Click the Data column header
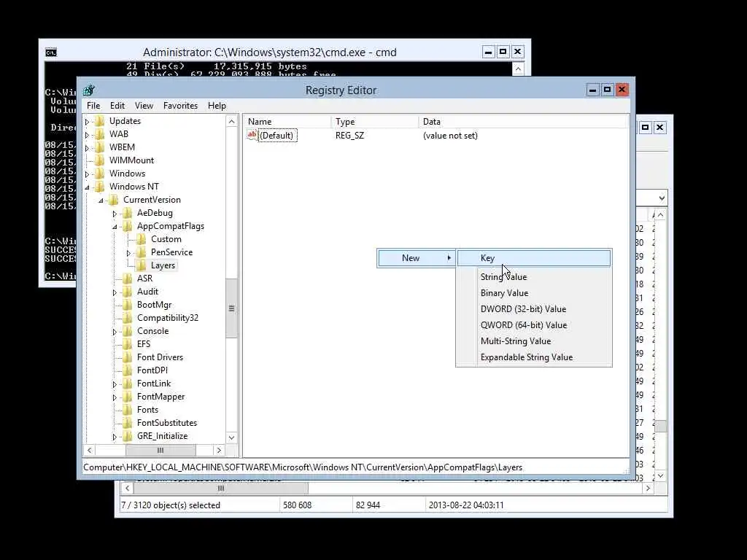 (x=523, y=122)
